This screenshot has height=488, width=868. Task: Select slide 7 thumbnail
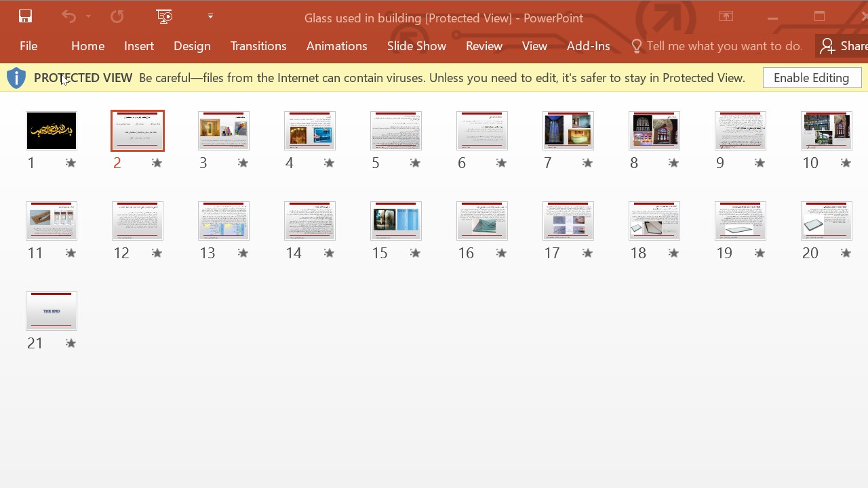tap(568, 131)
